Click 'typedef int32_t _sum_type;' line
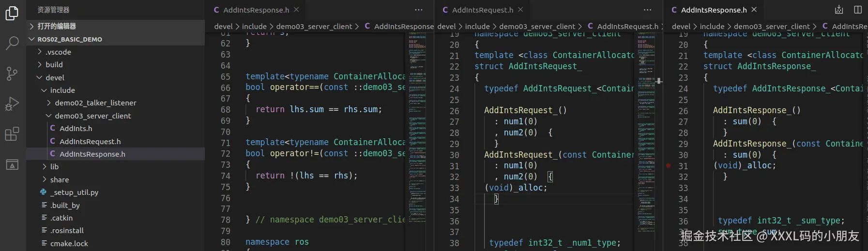The image size is (868, 251). click(781, 221)
